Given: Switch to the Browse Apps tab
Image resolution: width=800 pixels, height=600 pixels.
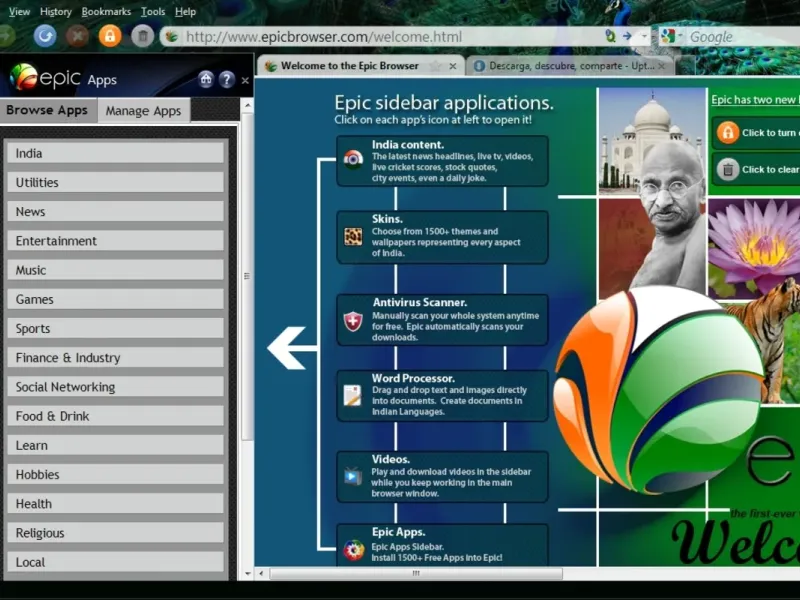Looking at the screenshot, I should coord(47,110).
